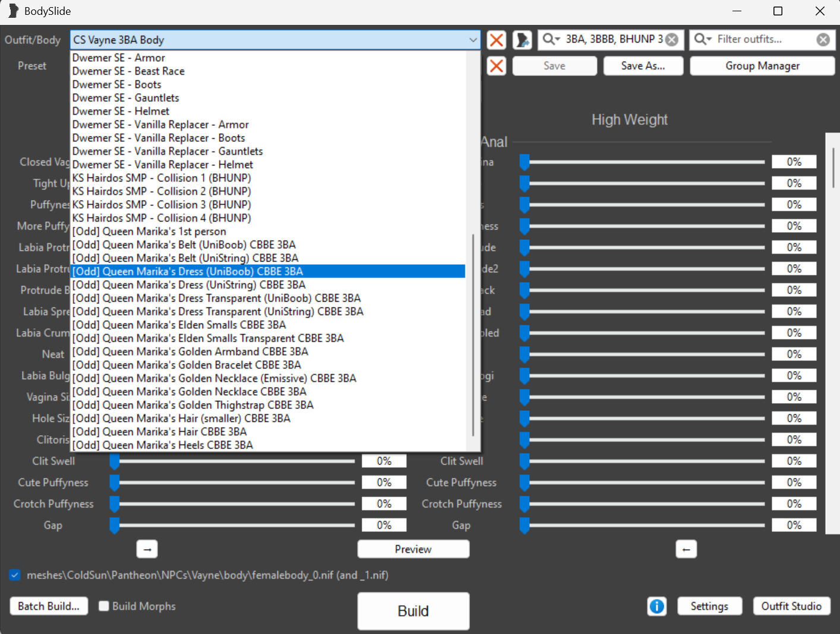Image resolution: width=840 pixels, height=634 pixels.
Task: Click the red X delete preset icon
Action: (x=497, y=66)
